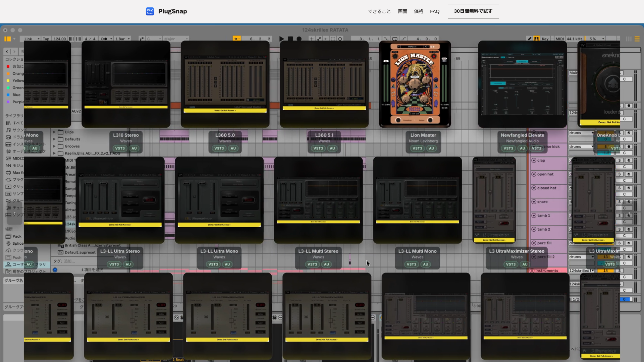Solo the snare track
Screen dimensions: 644x362
pos(620,202)
